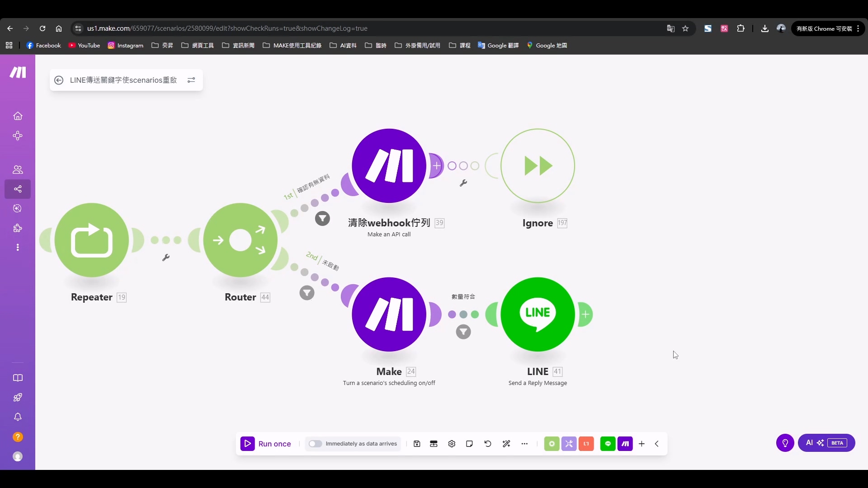This screenshot has height=488, width=868.
Task: Open the documentation book icon
Action: pyautogui.click(x=18, y=378)
